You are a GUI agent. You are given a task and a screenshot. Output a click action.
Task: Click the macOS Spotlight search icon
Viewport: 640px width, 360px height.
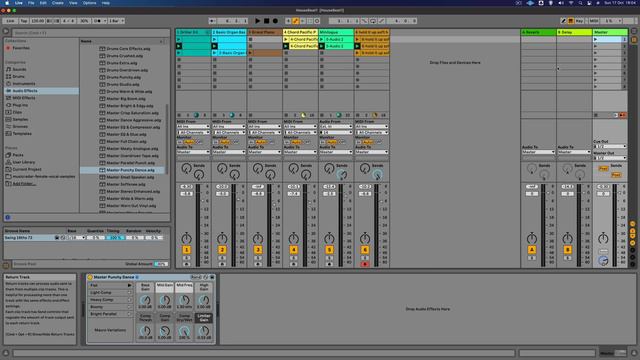point(580,3)
